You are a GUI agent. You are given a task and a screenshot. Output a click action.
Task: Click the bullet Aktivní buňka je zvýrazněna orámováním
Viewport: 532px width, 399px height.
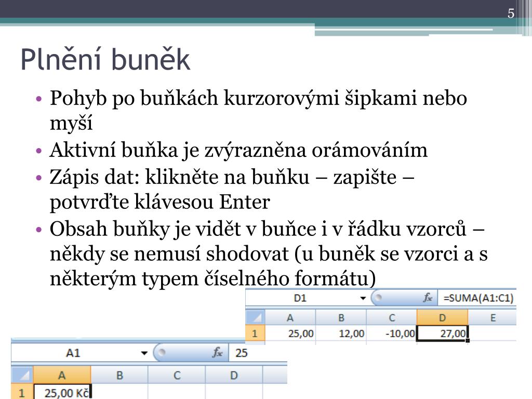[x=238, y=150]
